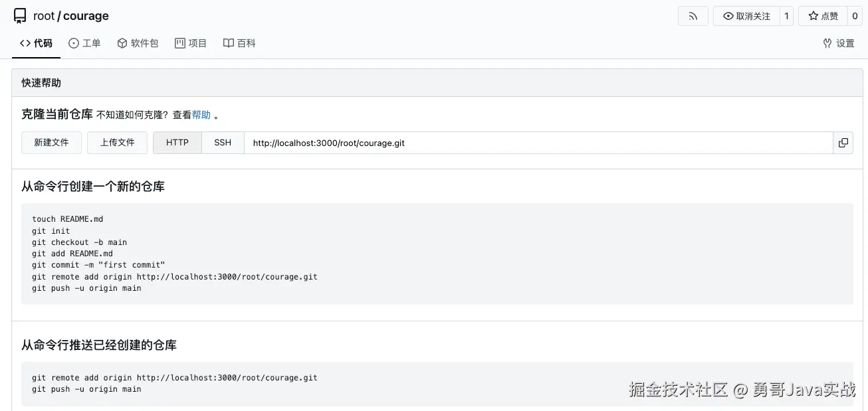Open the 代码 tab

point(36,43)
